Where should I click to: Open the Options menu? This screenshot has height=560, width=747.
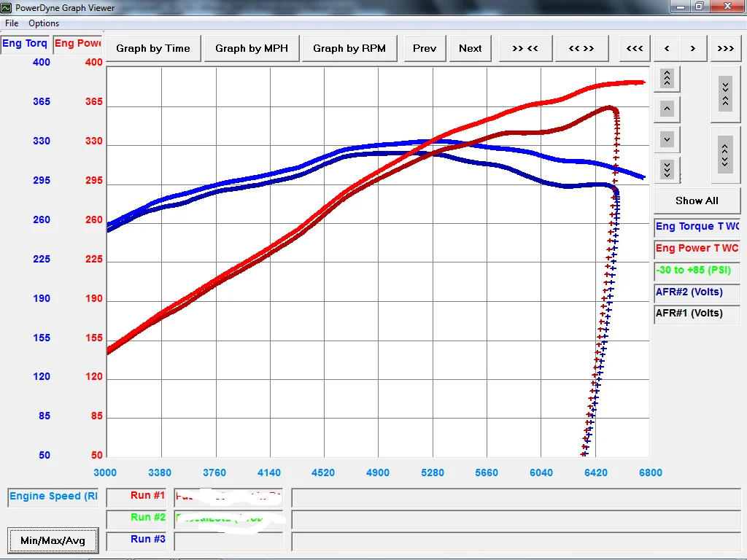pyautogui.click(x=44, y=23)
